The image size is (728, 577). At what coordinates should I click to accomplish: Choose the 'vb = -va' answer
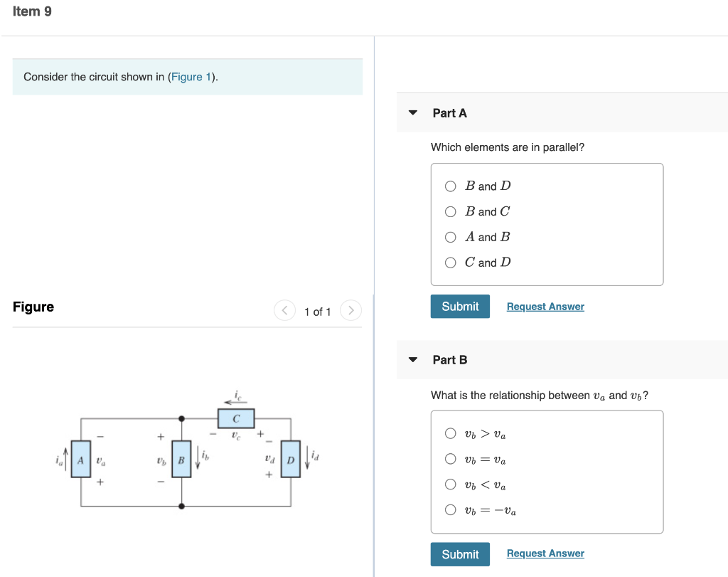pyautogui.click(x=450, y=510)
